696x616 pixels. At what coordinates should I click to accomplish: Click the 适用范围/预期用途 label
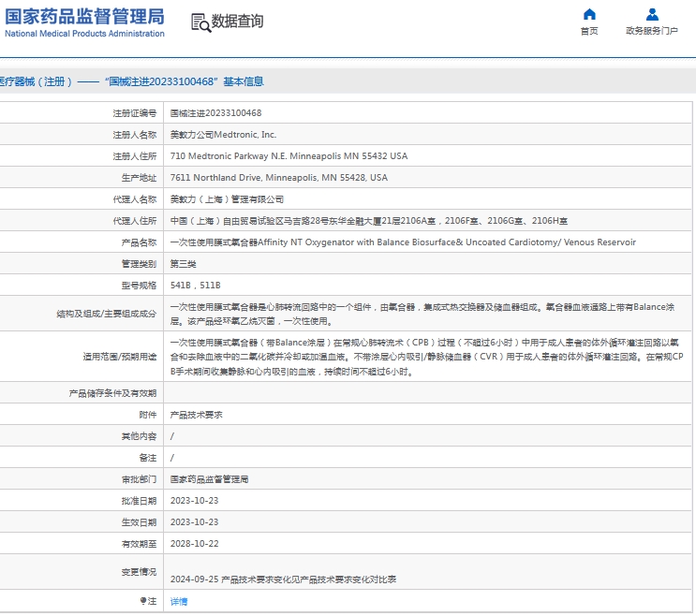[x=119, y=357]
